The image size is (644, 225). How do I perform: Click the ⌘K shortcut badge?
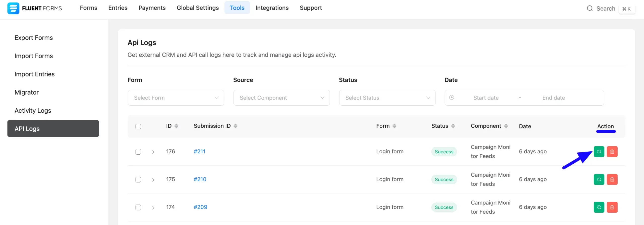click(x=626, y=9)
